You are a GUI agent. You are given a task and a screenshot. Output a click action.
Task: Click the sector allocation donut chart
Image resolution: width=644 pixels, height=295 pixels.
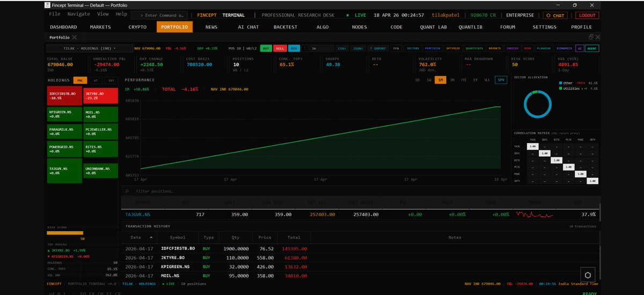pos(537,104)
